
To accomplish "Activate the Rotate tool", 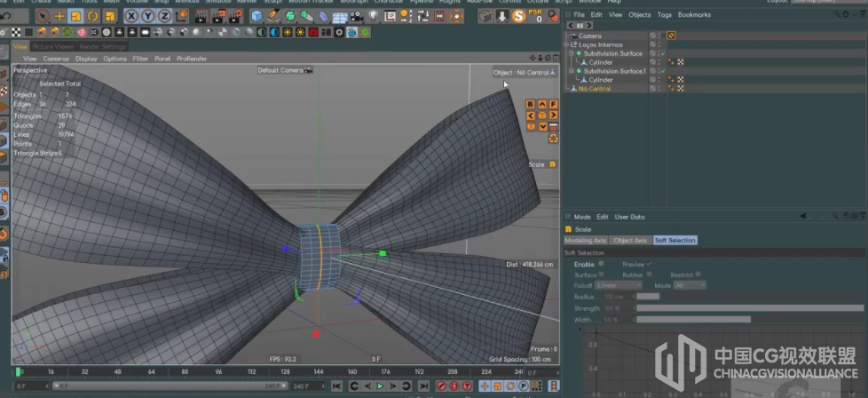I will [x=93, y=16].
